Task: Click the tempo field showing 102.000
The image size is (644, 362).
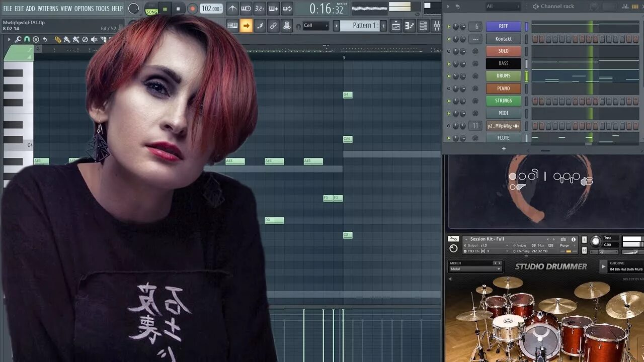Action: click(211, 9)
